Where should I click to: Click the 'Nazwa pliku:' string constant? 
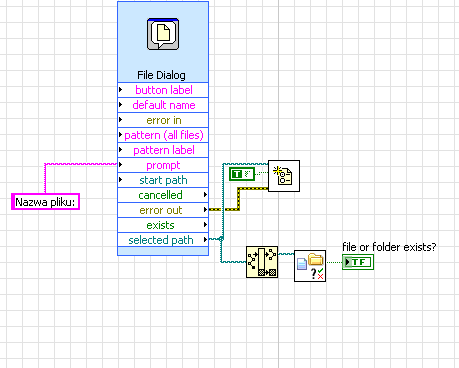[45, 202]
